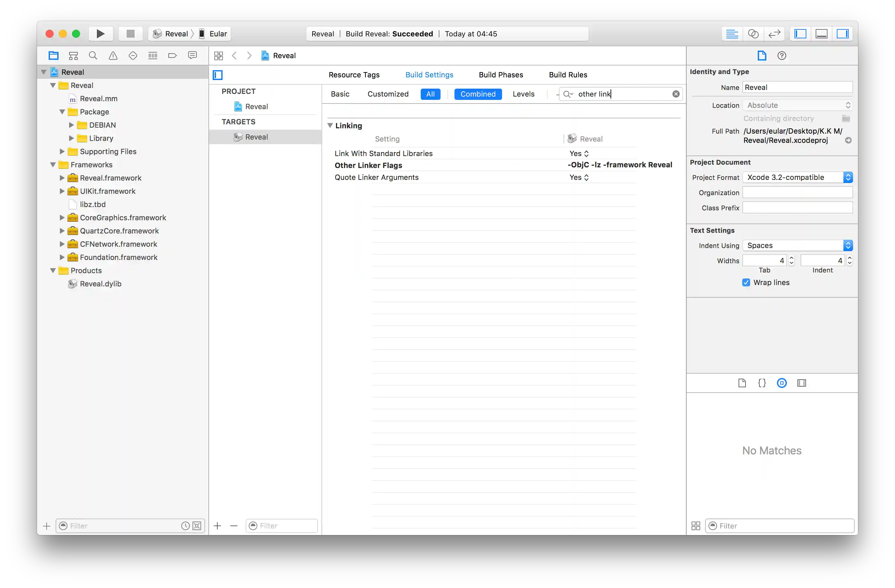Switch to the Build Phases tab
Viewport: 895px width, 588px height.
[x=500, y=75]
